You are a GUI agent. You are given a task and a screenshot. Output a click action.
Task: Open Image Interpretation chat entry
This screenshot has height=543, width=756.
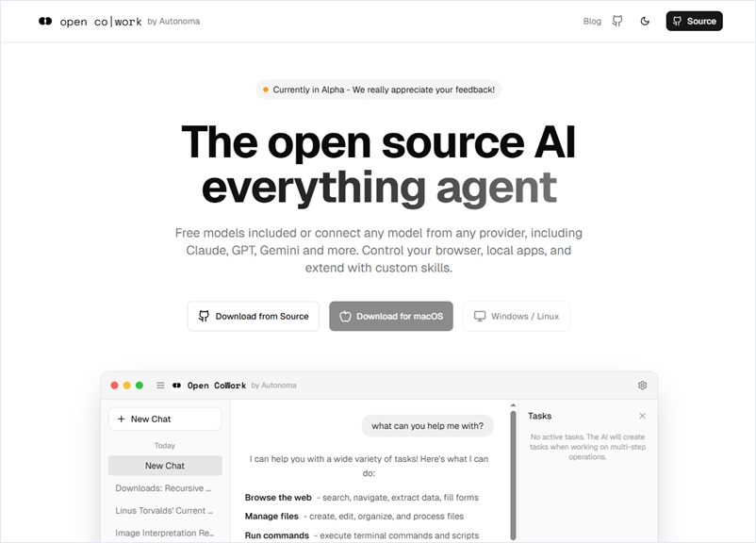pos(164,534)
